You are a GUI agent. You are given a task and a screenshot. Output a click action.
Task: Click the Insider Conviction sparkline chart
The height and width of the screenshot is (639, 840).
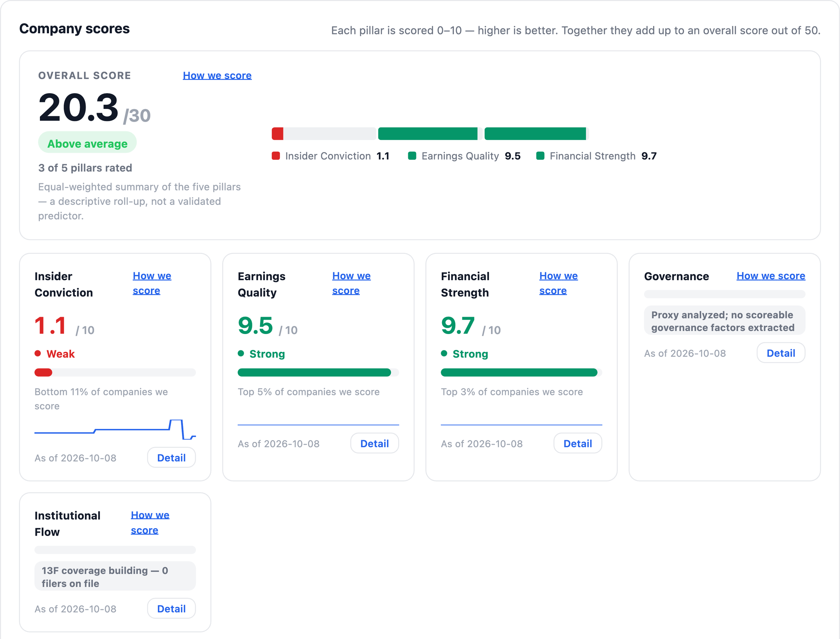[x=115, y=429]
